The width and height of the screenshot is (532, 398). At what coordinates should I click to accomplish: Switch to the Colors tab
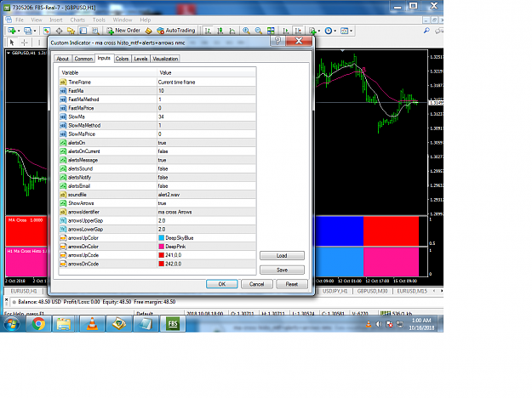[122, 59]
